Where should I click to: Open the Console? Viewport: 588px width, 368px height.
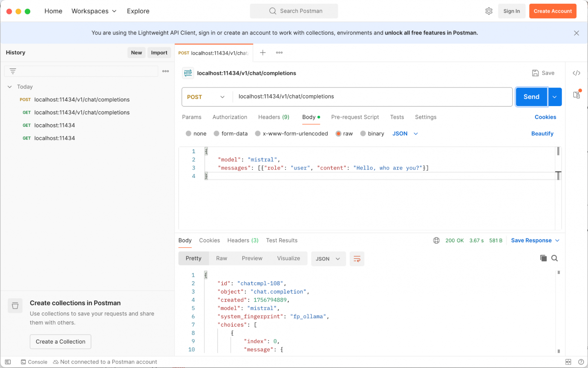34,362
